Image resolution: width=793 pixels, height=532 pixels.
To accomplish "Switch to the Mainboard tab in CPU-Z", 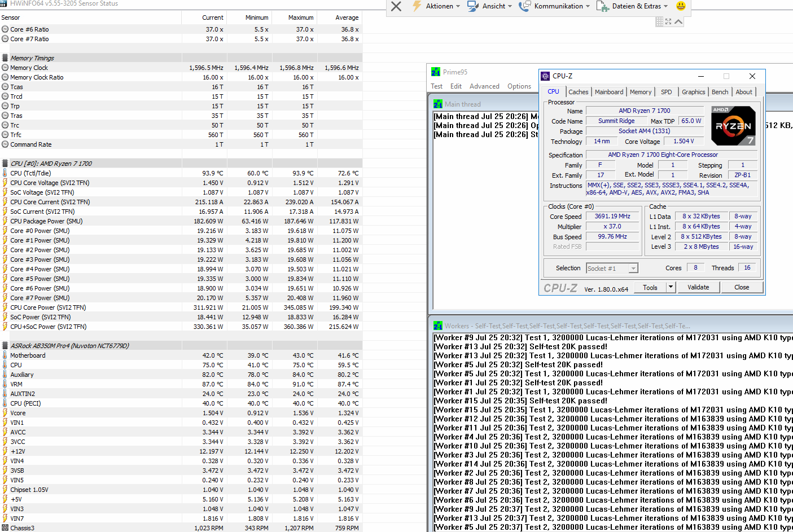I will (608, 92).
